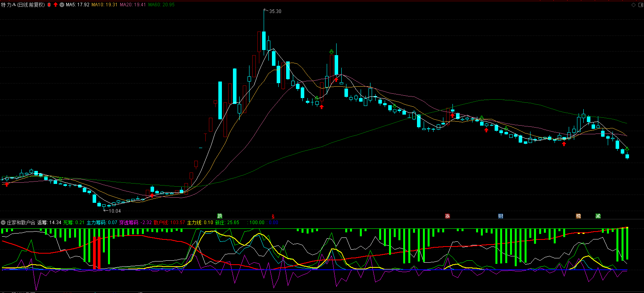Viewport: 644px width, 293px height.
Task: Expand the 庄家和散户合 indicator dropdown arrow
Action: [3, 223]
